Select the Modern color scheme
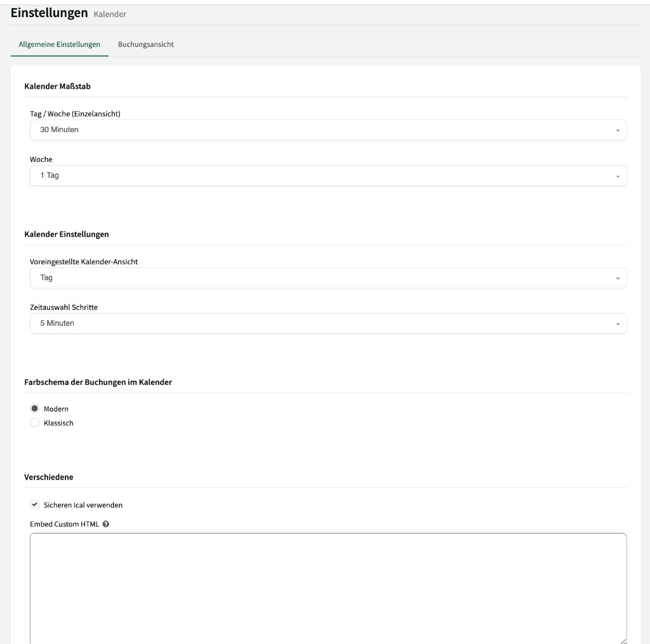This screenshot has width=650, height=644. pos(35,408)
